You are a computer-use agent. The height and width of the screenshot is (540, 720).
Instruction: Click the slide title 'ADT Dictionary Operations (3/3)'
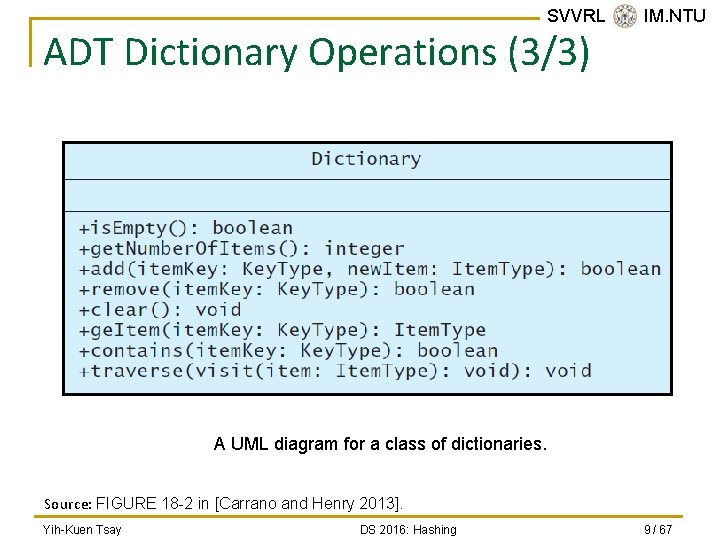tap(316, 52)
